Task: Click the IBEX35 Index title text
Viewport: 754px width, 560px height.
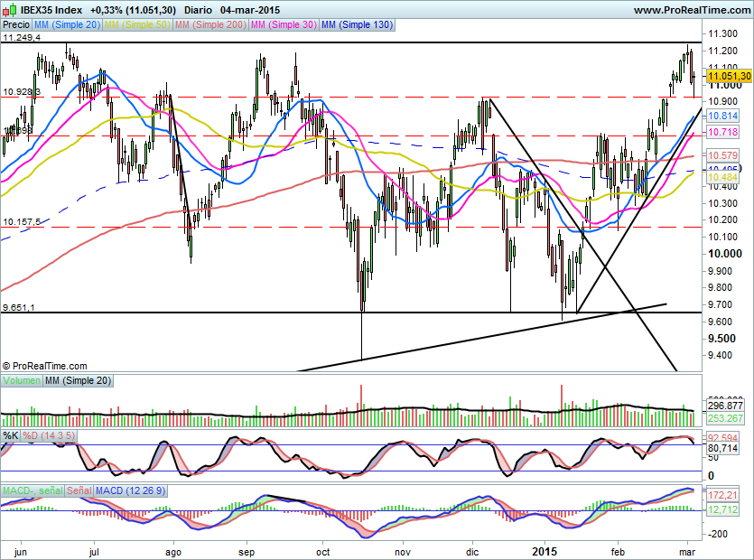Action: coord(52,10)
